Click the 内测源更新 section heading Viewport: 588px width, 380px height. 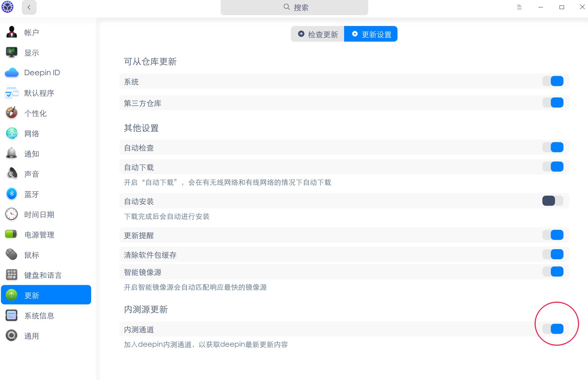click(x=146, y=309)
